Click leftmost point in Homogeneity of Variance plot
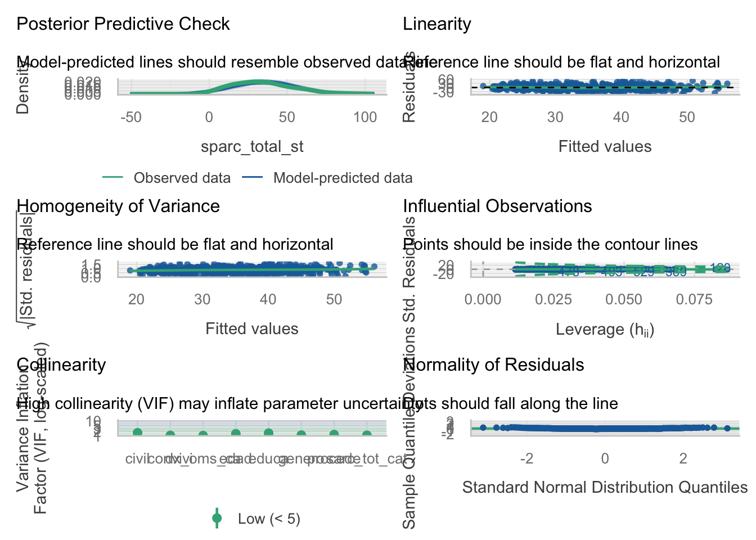 (x=130, y=271)
